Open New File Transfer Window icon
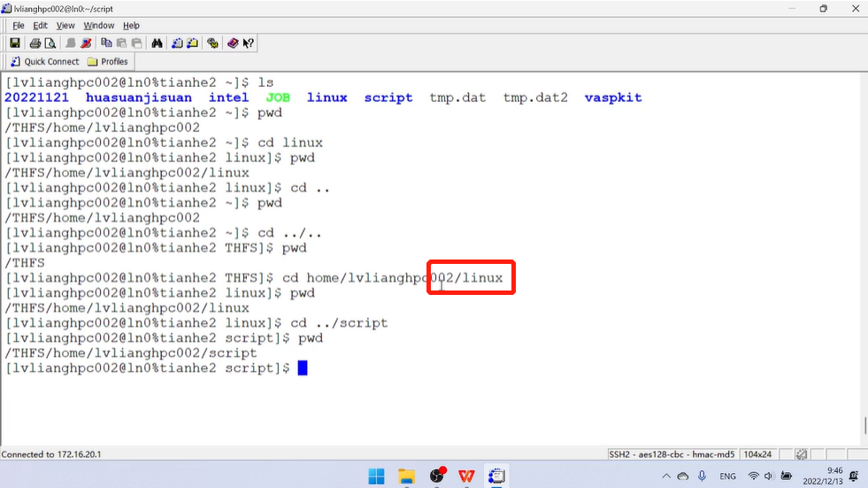 [x=193, y=43]
